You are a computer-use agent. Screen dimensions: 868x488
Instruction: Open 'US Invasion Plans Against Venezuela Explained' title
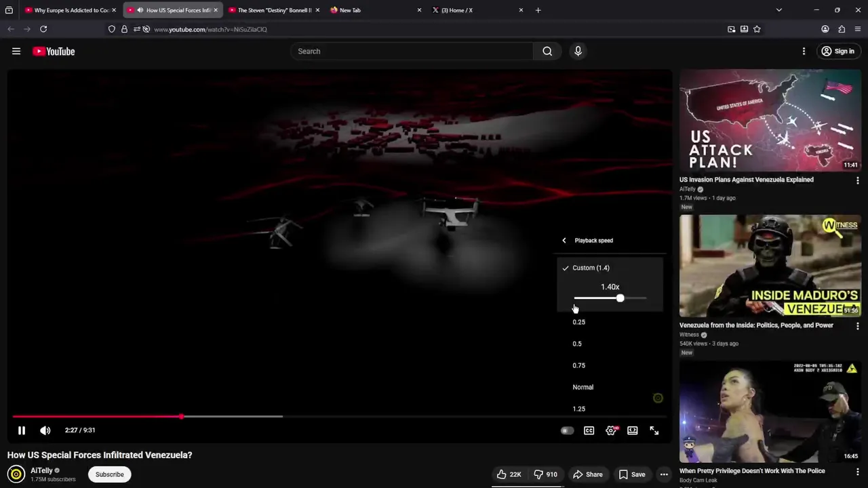tap(747, 180)
